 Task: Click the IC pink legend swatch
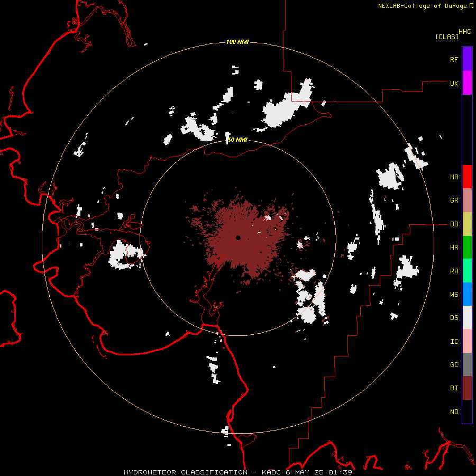pyautogui.click(x=467, y=341)
